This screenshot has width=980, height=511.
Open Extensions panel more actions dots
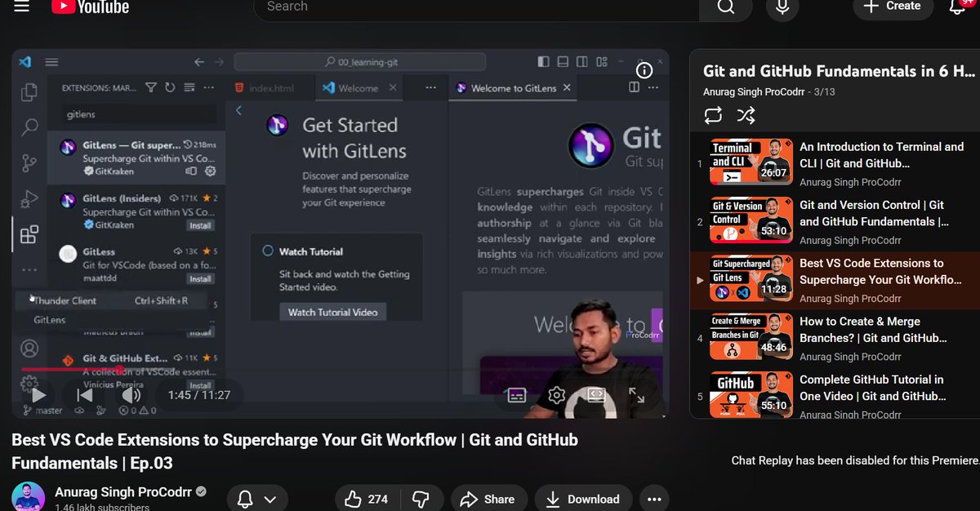tap(209, 87)
